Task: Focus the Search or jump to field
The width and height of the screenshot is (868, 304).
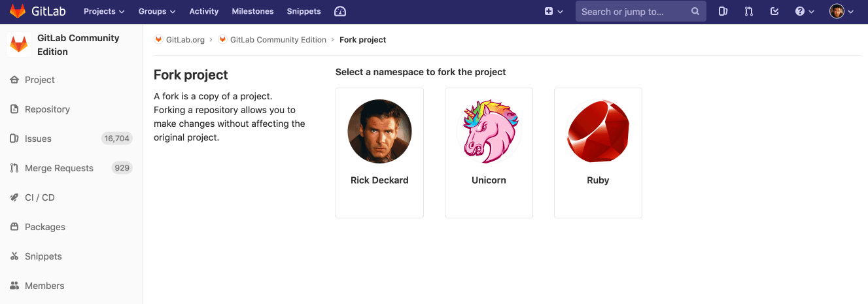Action: (631, 11)
